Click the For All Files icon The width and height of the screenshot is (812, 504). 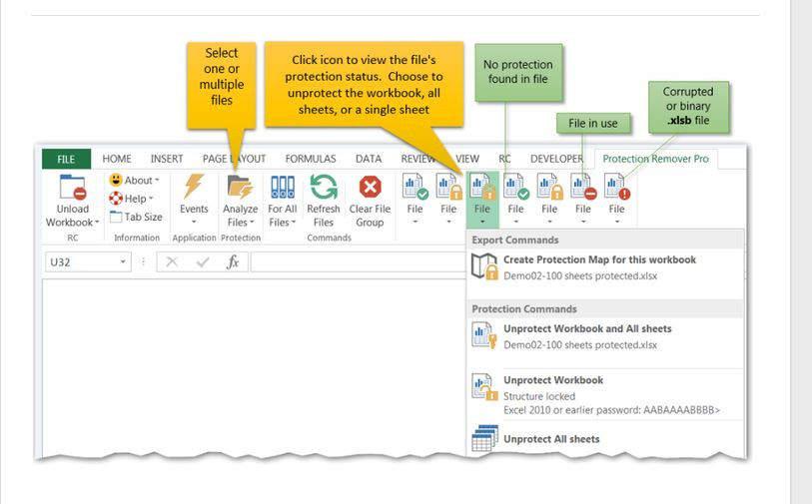point(283,187)
